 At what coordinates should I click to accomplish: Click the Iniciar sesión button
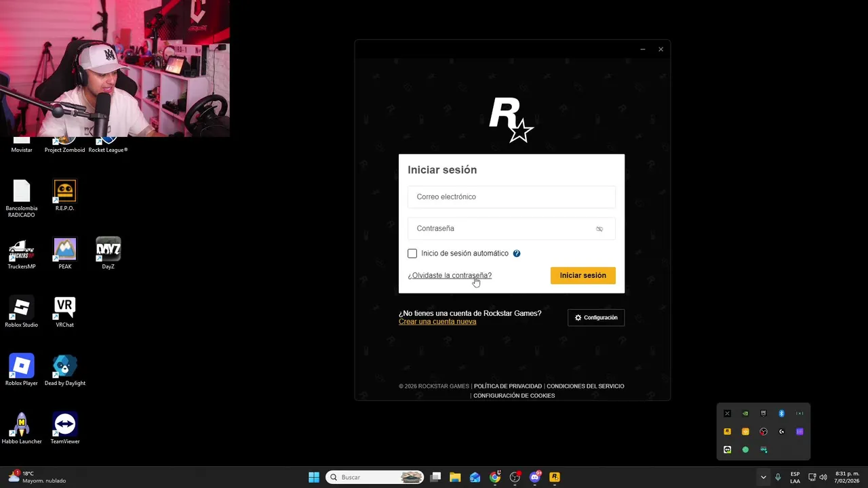tap(583, 275)
